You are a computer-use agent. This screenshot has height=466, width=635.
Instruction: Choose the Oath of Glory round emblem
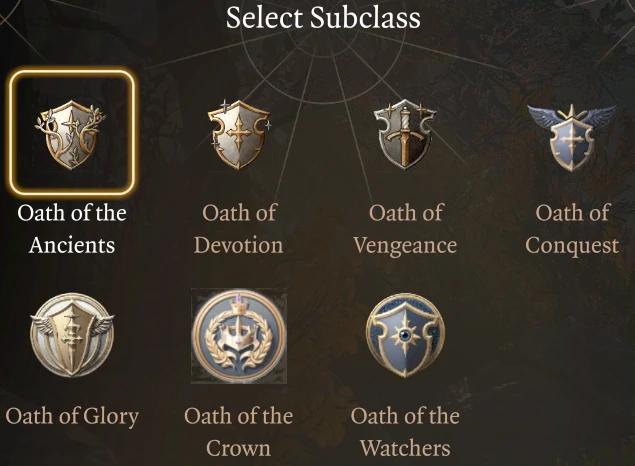[x=72, y=336]
